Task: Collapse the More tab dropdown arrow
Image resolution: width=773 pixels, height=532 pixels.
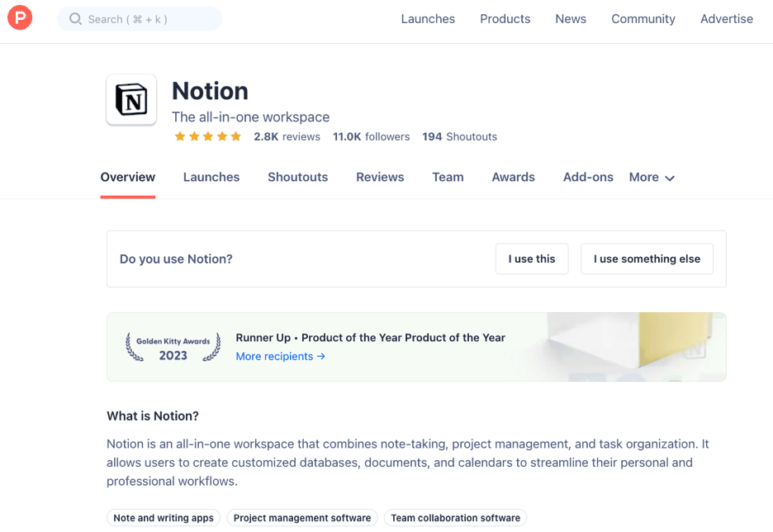Action: [x=669, y=178]
